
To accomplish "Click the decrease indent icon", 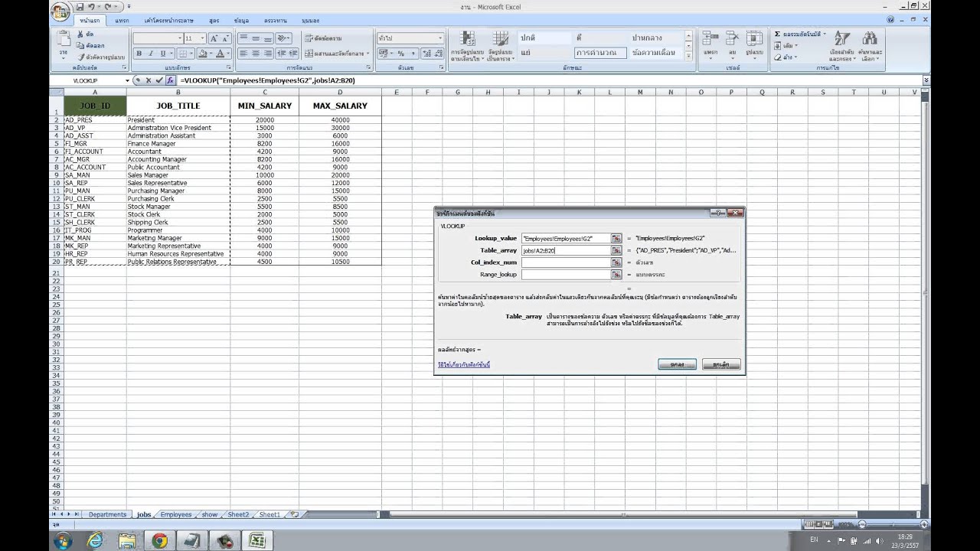I will [x=281, y=54].
